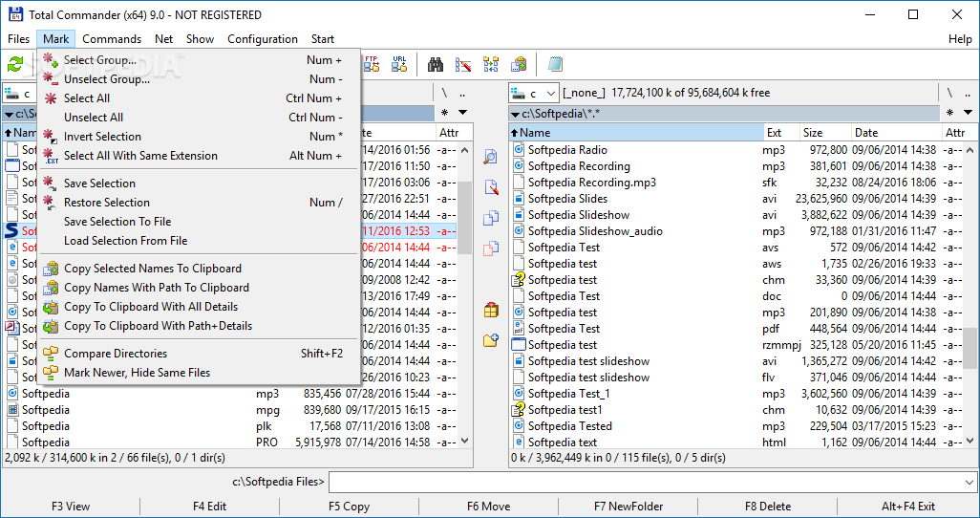Choose Select All With Same Extension
The height and width of the screenshot is (518, 980).
click(x=199, y=156)
